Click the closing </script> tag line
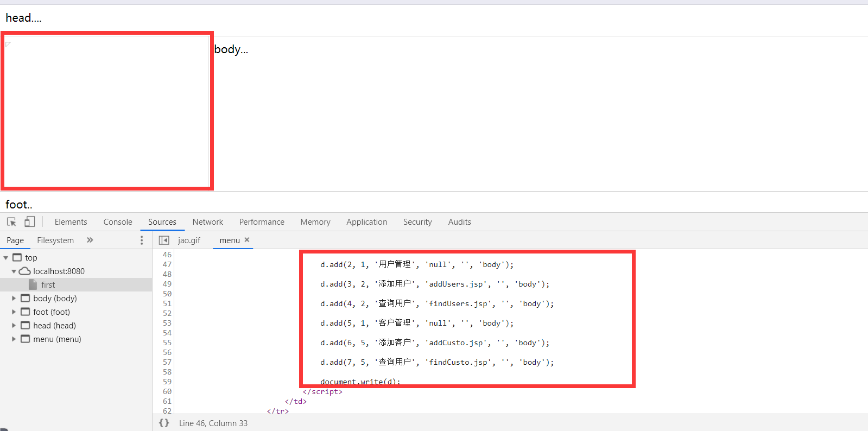 [x=322, y=391]
